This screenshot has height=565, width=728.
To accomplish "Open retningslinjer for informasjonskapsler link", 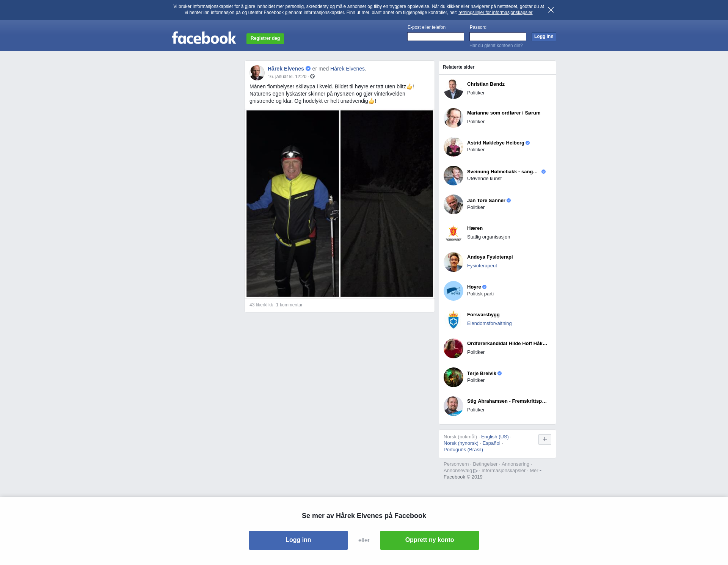I will (x=495, y=13).
